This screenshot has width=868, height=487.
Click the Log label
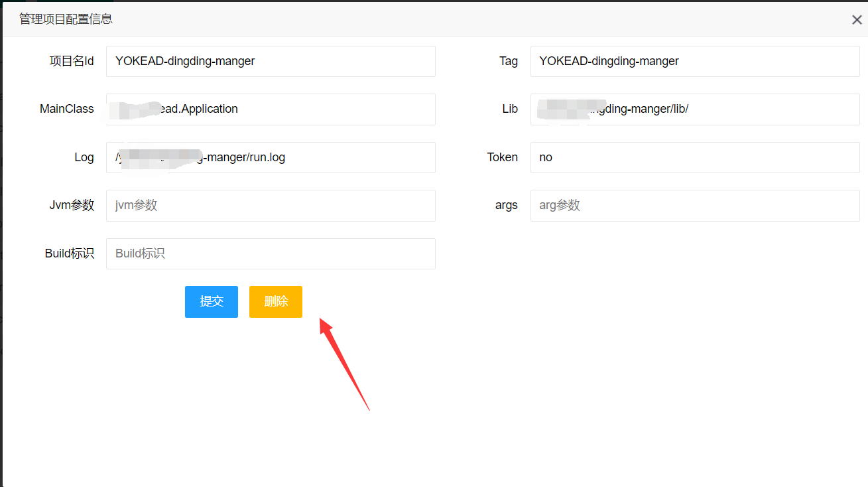pyautogui.click(x=84, y=157)
